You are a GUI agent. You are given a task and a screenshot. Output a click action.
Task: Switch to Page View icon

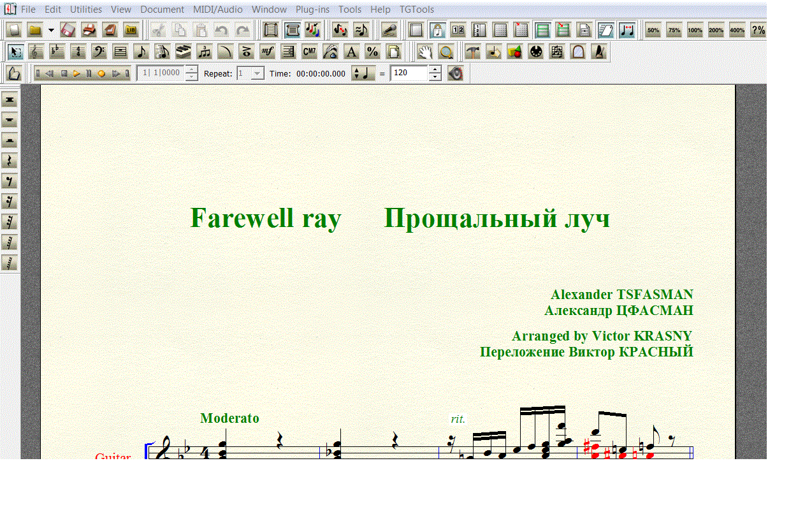coord(292,30)
